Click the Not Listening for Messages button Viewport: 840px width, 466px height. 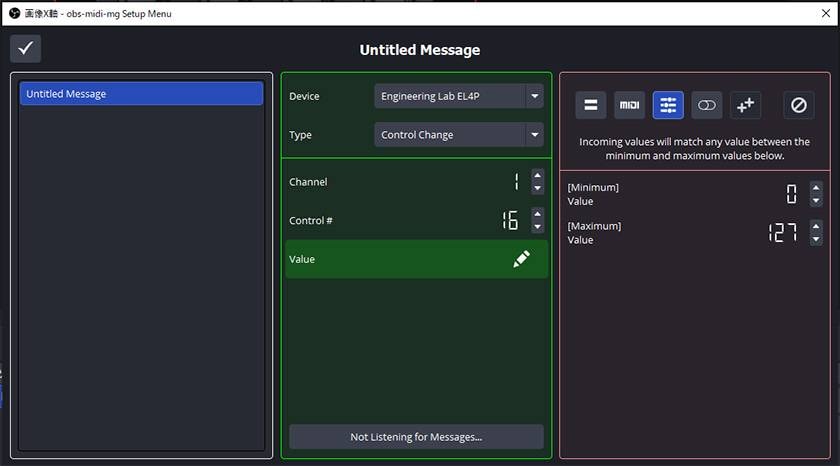(x=416, y=437)
